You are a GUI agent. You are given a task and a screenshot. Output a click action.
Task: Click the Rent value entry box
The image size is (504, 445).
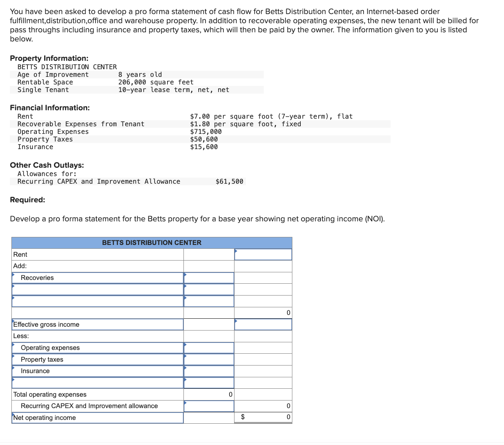pyautogui.click(x=263, y=254)
